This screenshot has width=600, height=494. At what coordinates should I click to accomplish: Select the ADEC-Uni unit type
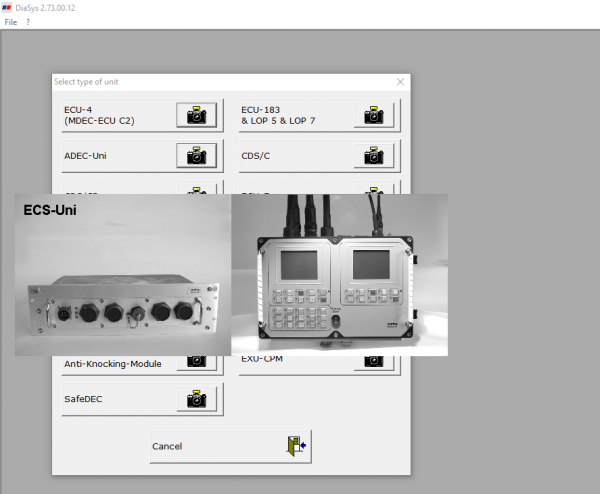pos(112,156)
